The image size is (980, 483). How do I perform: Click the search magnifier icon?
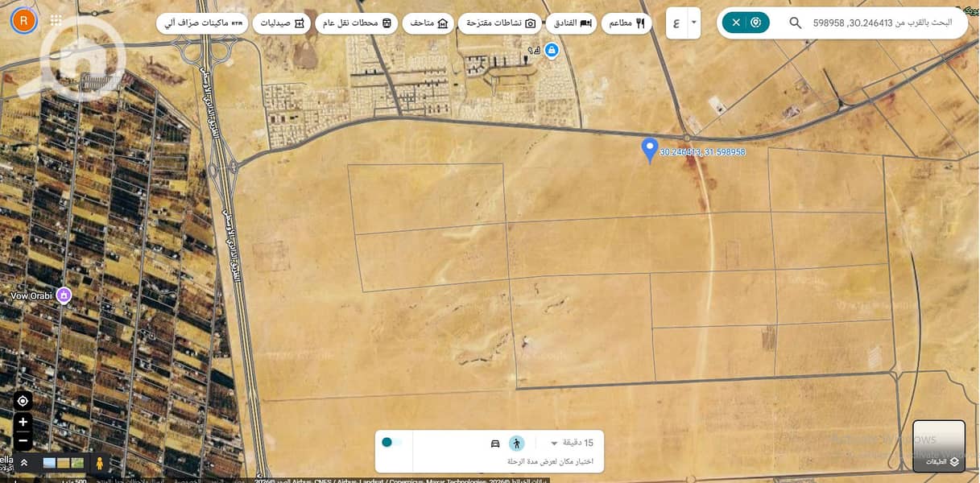[x=795, y=23]
